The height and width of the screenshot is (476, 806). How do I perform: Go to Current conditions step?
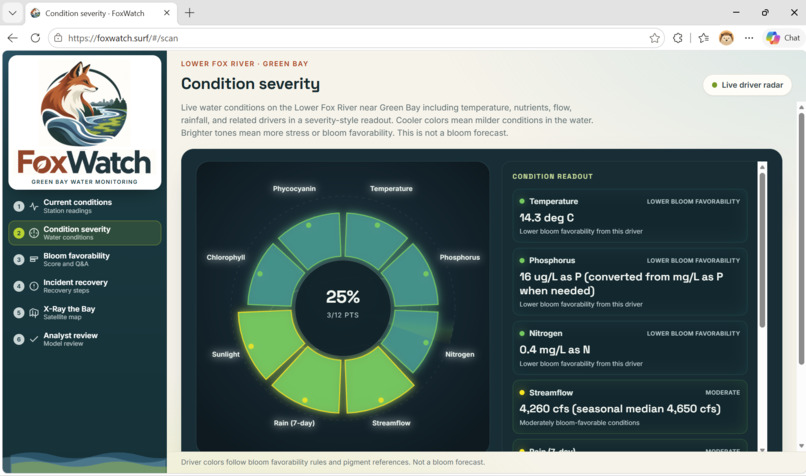coord(85,206)
